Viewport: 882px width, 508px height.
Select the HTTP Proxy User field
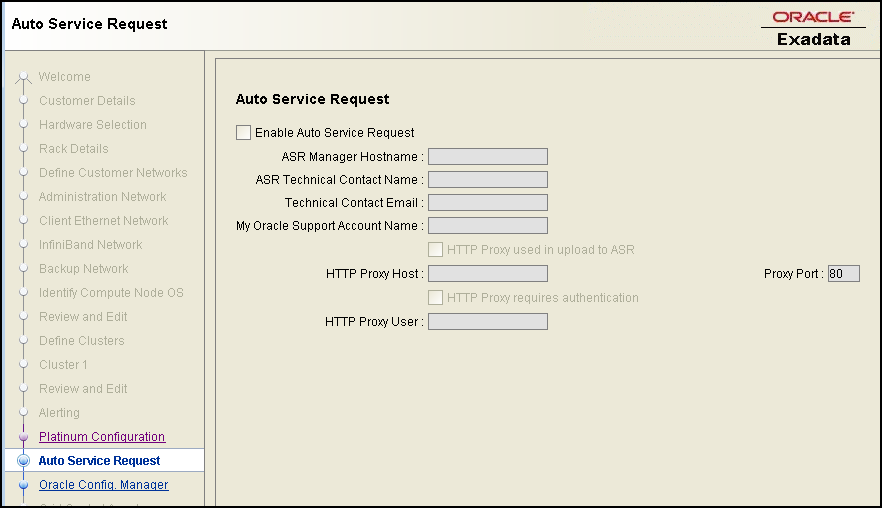click(x=488, y=322)
